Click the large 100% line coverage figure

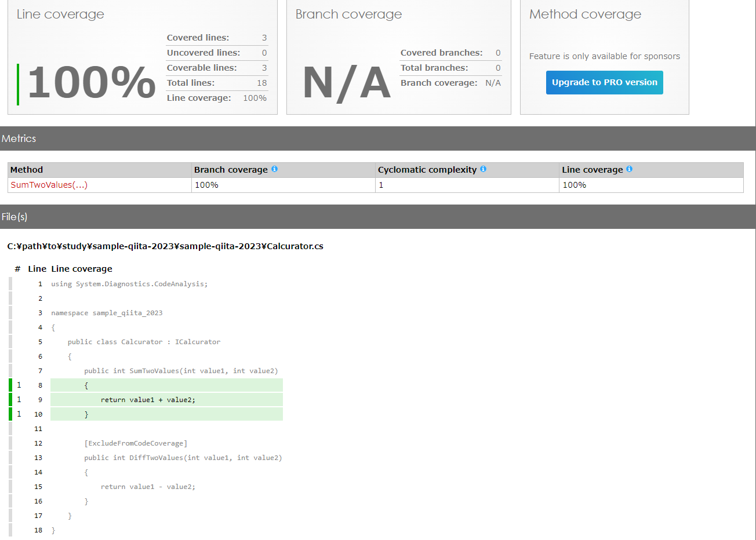(92, 82)
